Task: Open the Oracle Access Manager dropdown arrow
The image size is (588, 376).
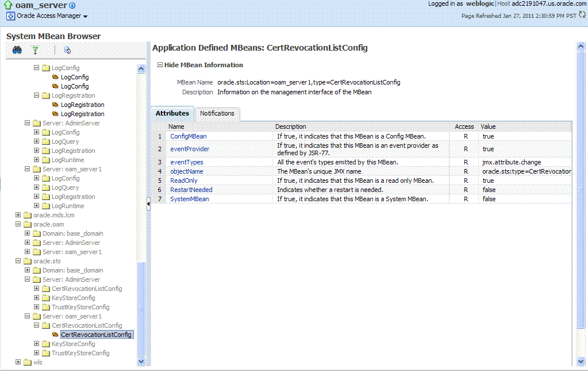Action: pos(84,16)
